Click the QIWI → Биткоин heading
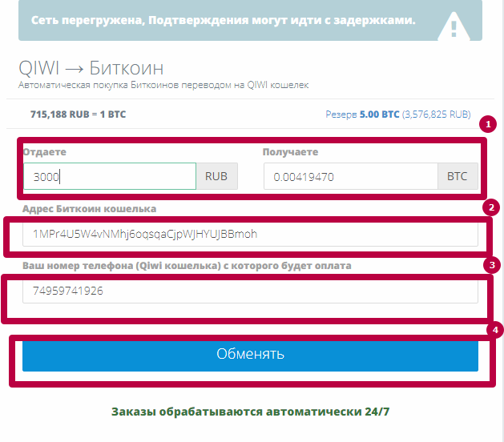 pyautogui.click(x=91, y=68)
